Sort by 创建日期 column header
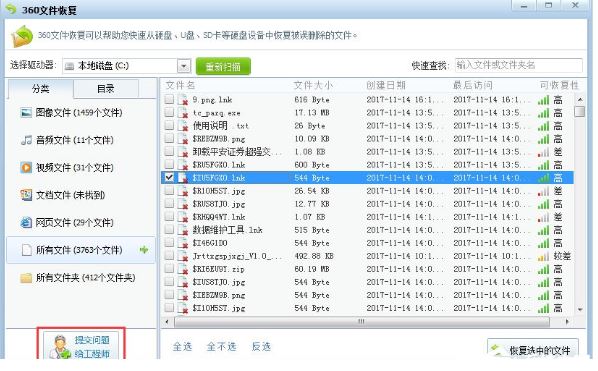The width and height of the screenshot is (598, 371). click(386, 85)
